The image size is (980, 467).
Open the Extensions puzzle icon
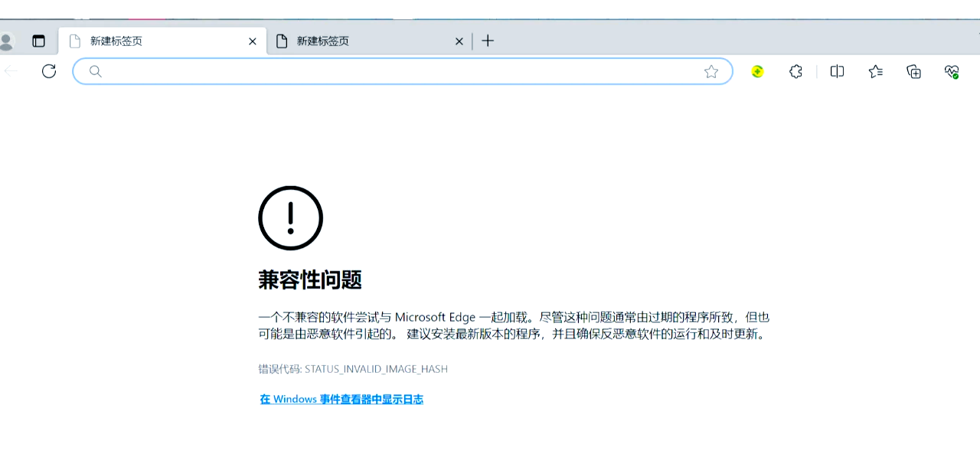click(x=795, y=71)
